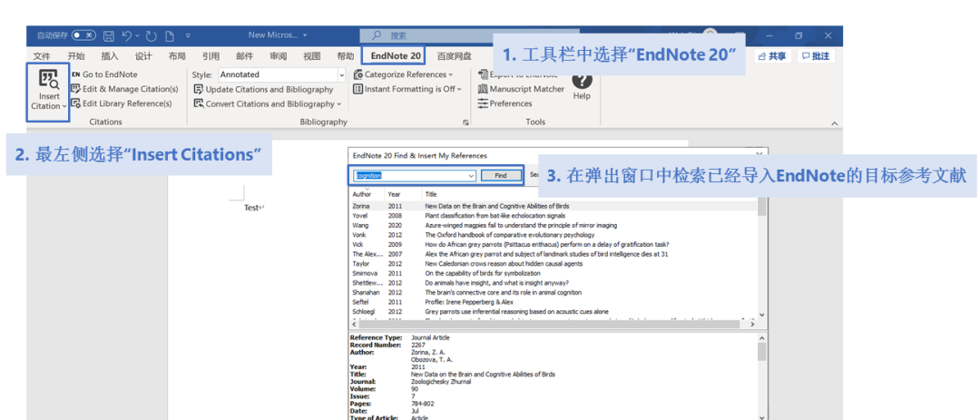The width and height of the screenshot is (980, 420).
Task: Open the 引用 tab
Action: coord(211,56)
